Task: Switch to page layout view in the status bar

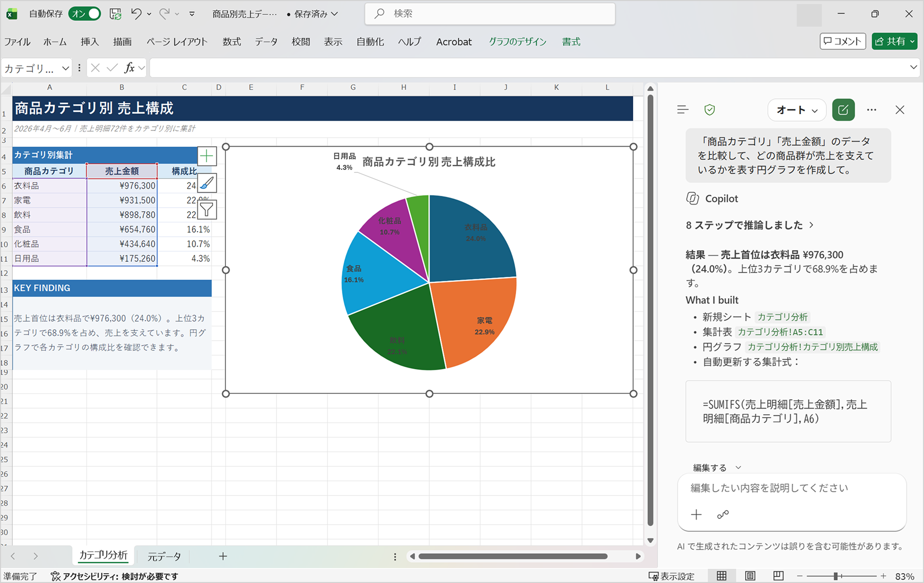Action: point(750,576)
